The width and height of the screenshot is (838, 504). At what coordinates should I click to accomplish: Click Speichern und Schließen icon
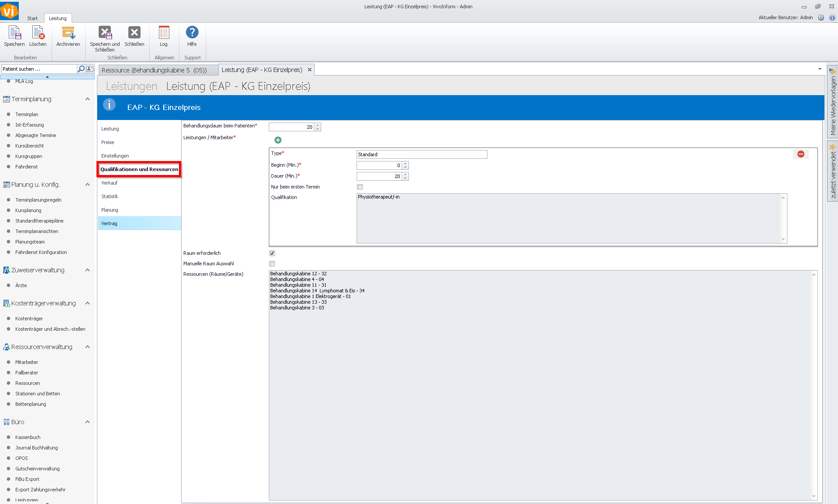pyautogui.click(x=105, y=33)
